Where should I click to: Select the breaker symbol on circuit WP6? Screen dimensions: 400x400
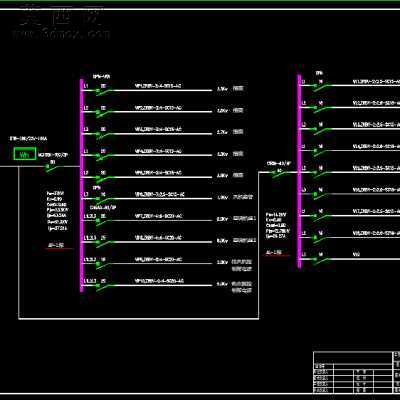[x=104, y=200]
